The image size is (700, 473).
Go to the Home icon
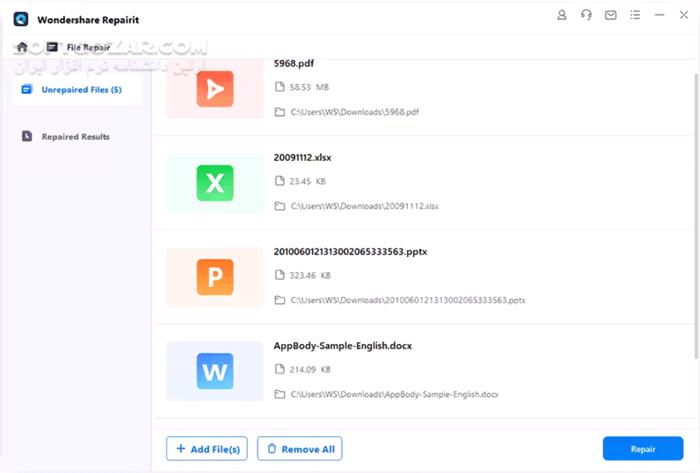(22, 47)
